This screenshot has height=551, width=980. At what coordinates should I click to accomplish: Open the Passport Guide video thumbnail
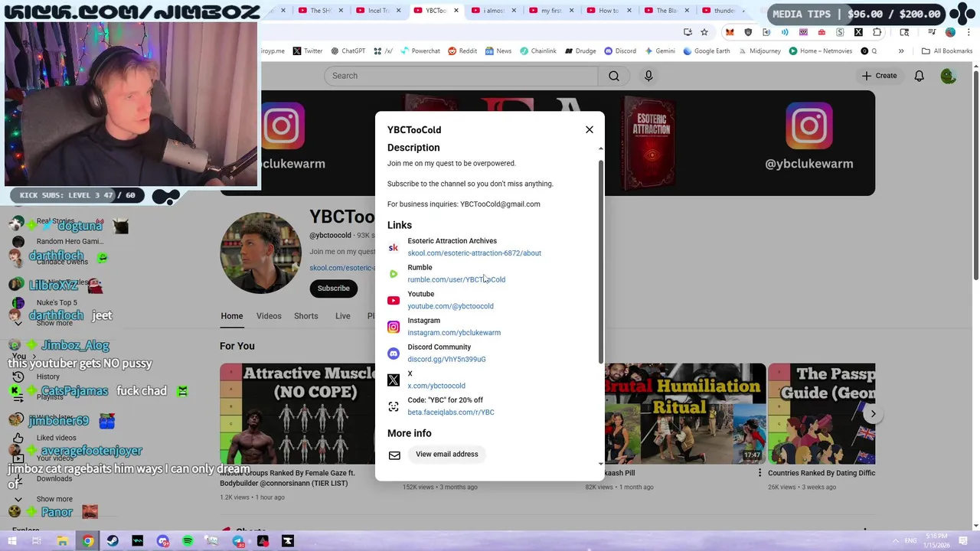click(x=822, y=414)
